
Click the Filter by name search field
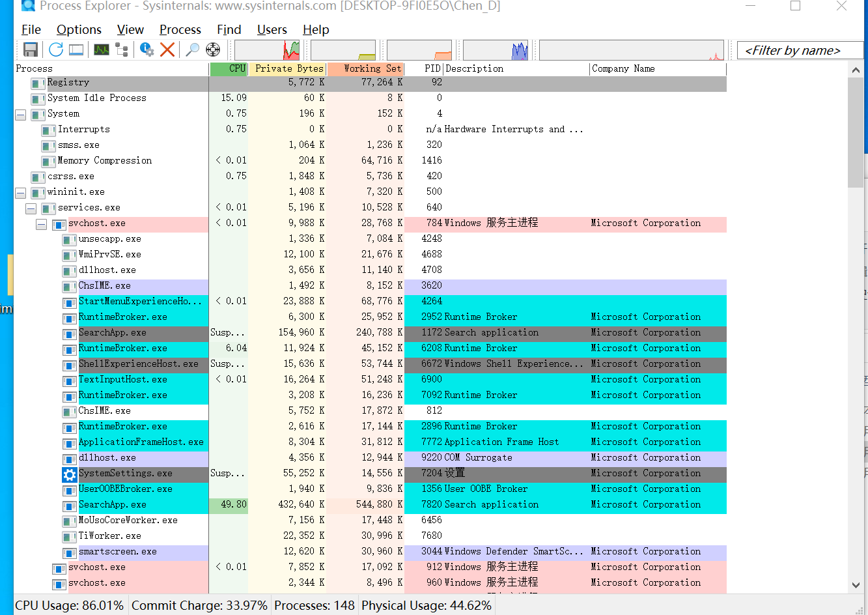click(800, 50)
